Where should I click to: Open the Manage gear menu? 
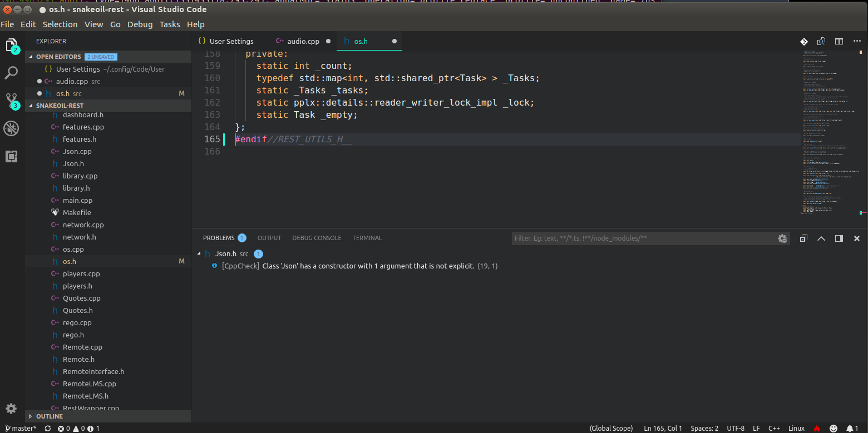(11, 409)
